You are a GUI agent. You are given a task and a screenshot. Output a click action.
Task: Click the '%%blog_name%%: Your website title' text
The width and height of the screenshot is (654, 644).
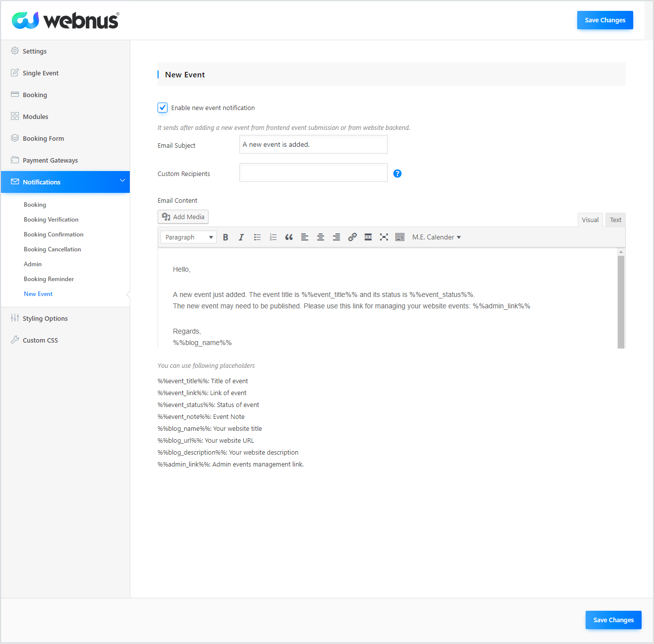(210, 429)
